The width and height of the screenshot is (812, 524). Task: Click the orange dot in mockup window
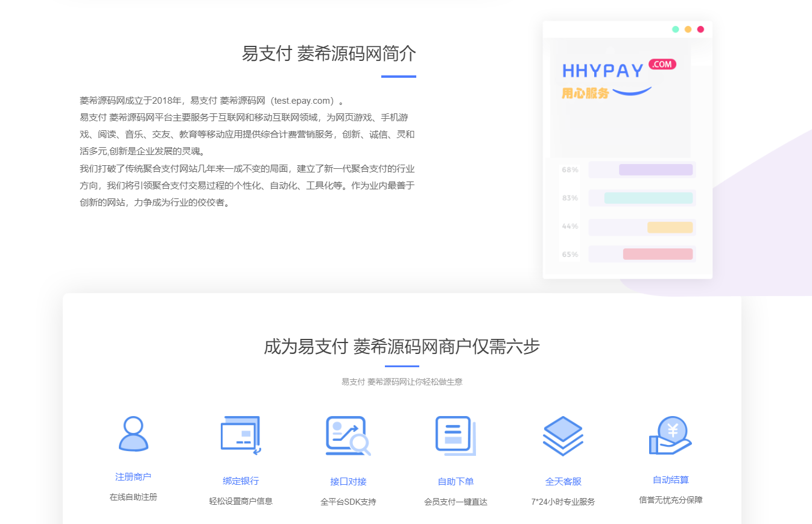pos(688,30)
